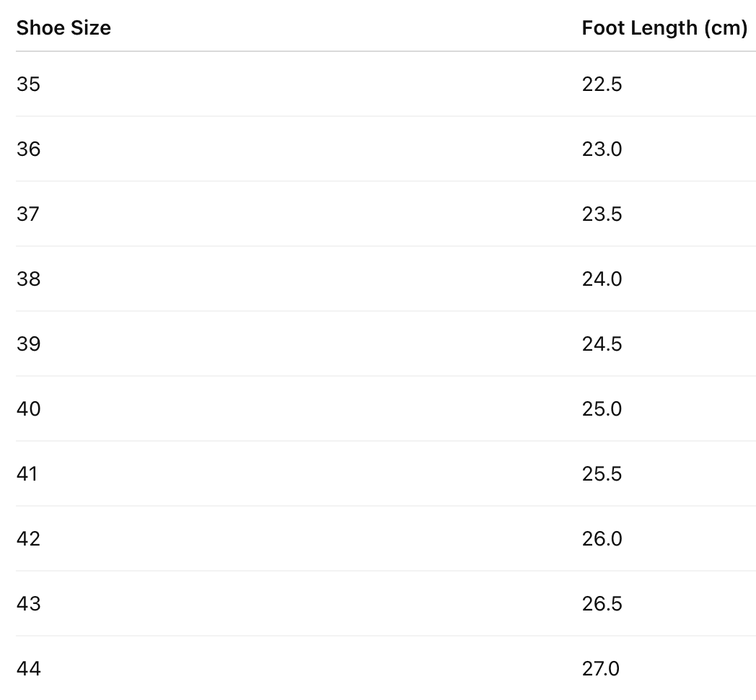Screen dimensions: 756x700
Task: Select the 27.0 foot length value
Action: click(x=600, y=669)
